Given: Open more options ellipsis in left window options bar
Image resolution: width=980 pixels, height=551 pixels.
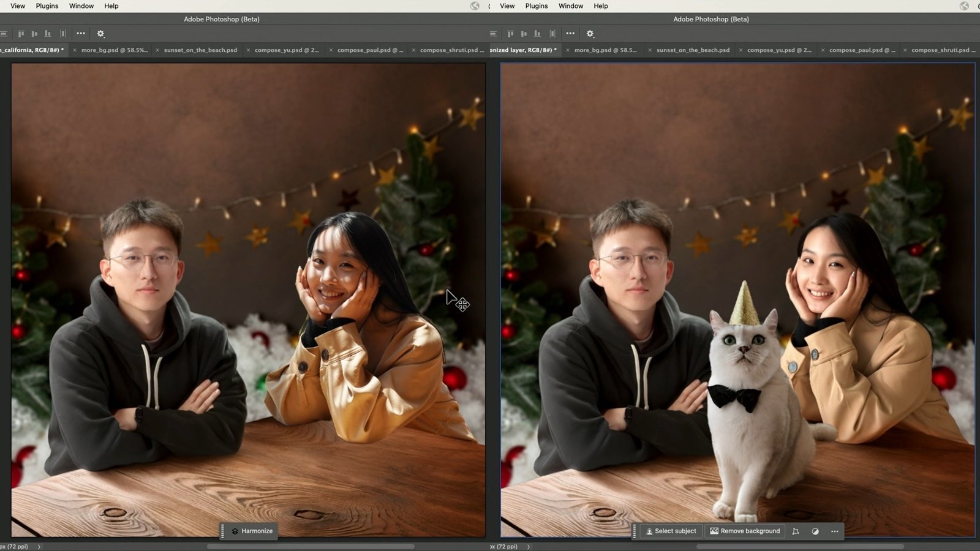Looking at the screenshot, I should tap(81, 34).
